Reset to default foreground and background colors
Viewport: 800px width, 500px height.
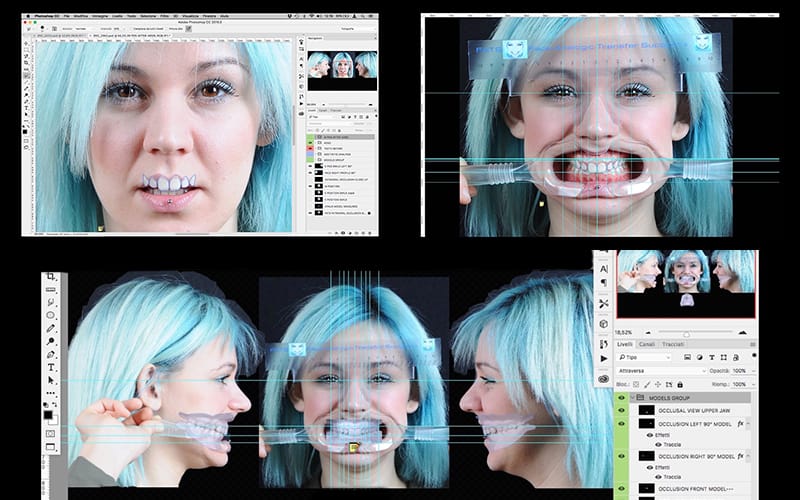[x=45, y=404]
